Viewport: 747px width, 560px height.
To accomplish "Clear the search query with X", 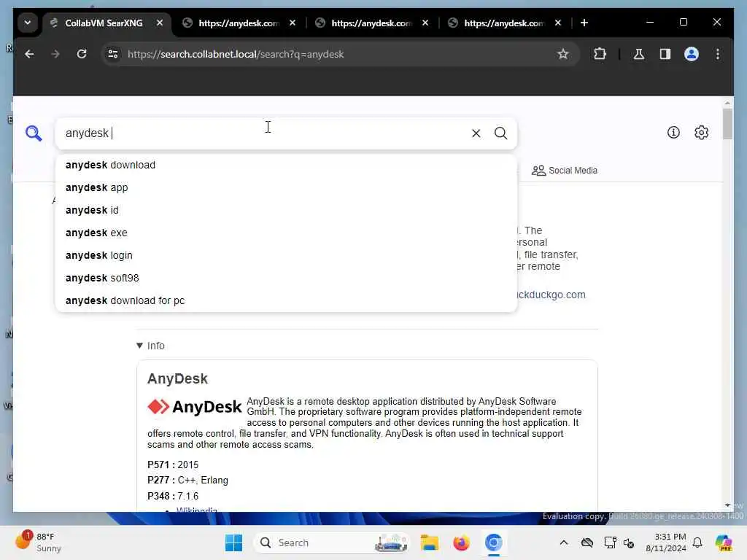I will (x=476, y=133).
